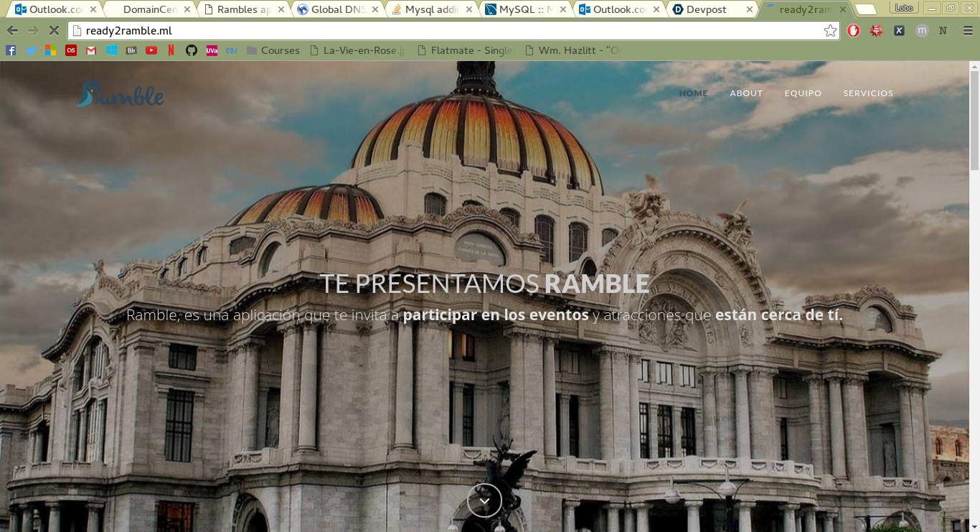
Task: Open the blue Windows logo bookmark
Action: point(111,50)
